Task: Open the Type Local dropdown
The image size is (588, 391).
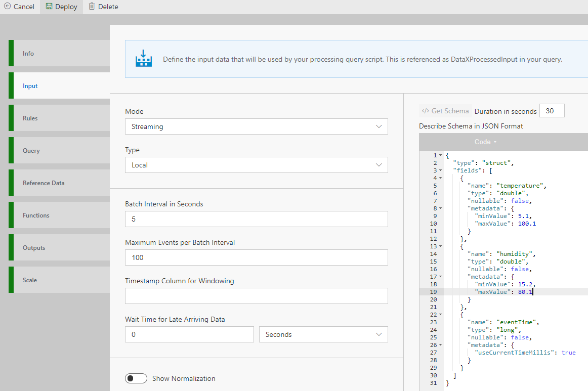Action: coord(257,165)
